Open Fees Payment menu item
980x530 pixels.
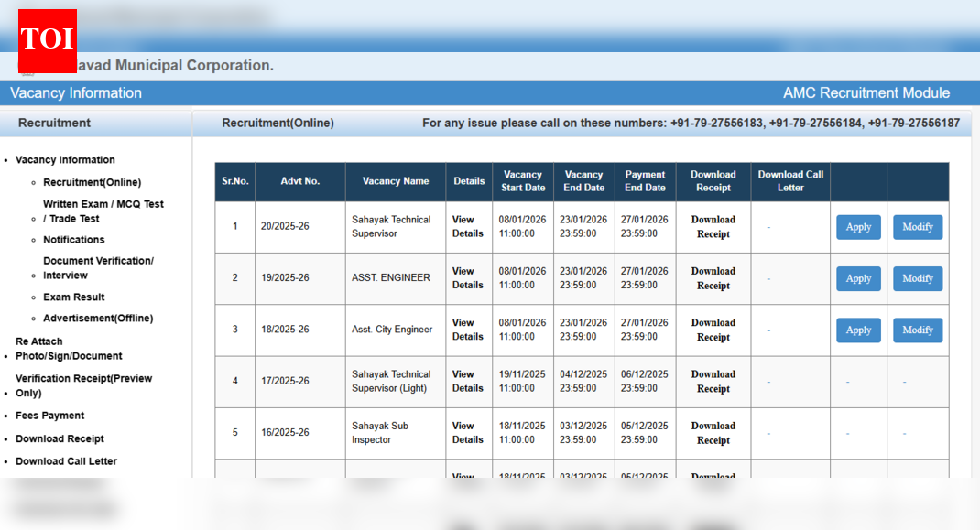coord(49,416)
